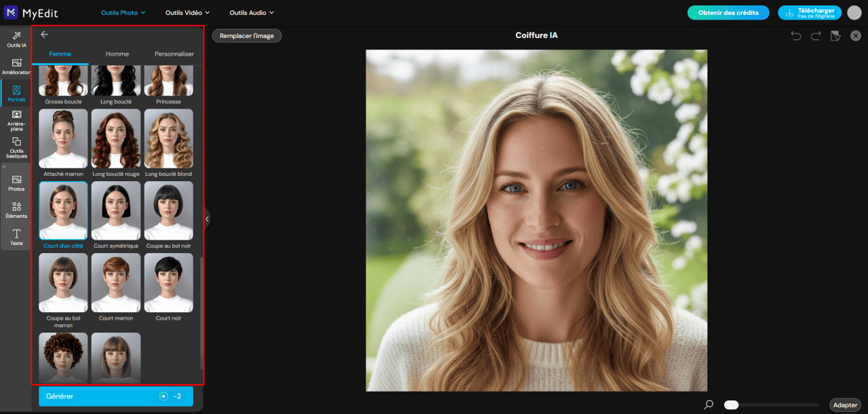The height and width of the screenshot is (414, 868).
Task: Redo the last edit
Action: (814, 35)
